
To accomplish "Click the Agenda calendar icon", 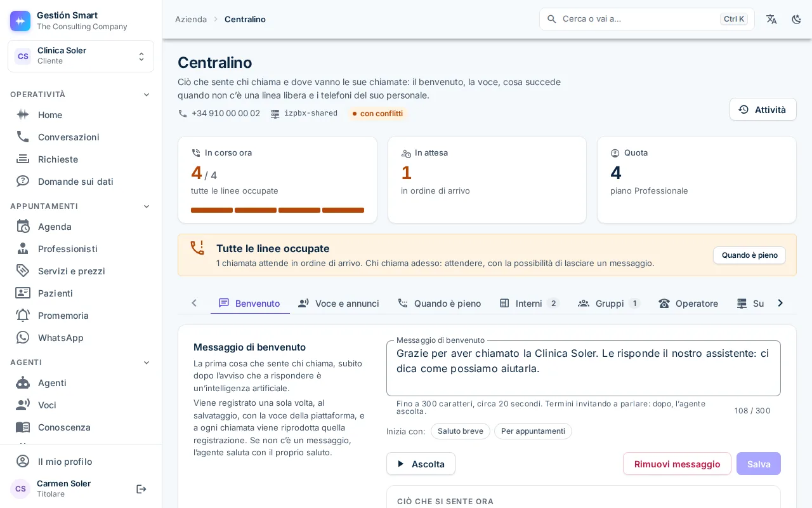I will pyautogui.click(x=23, y=227).
